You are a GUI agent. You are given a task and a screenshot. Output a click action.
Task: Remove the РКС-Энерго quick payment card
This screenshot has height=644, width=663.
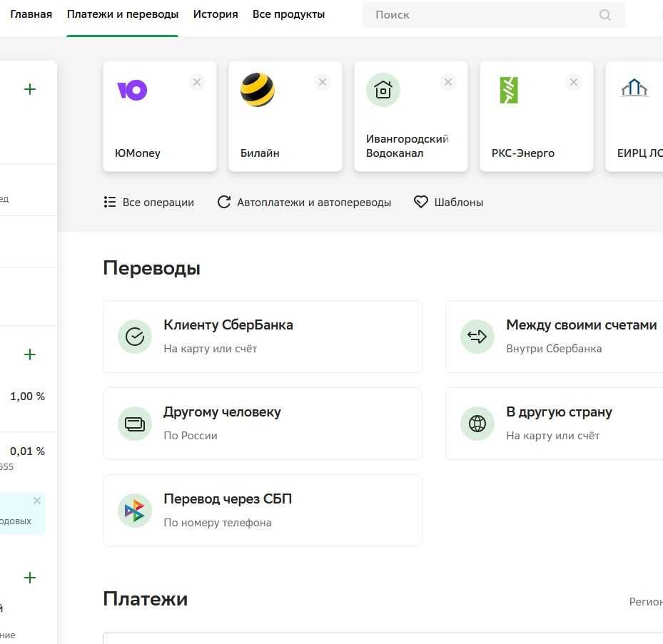574,82
